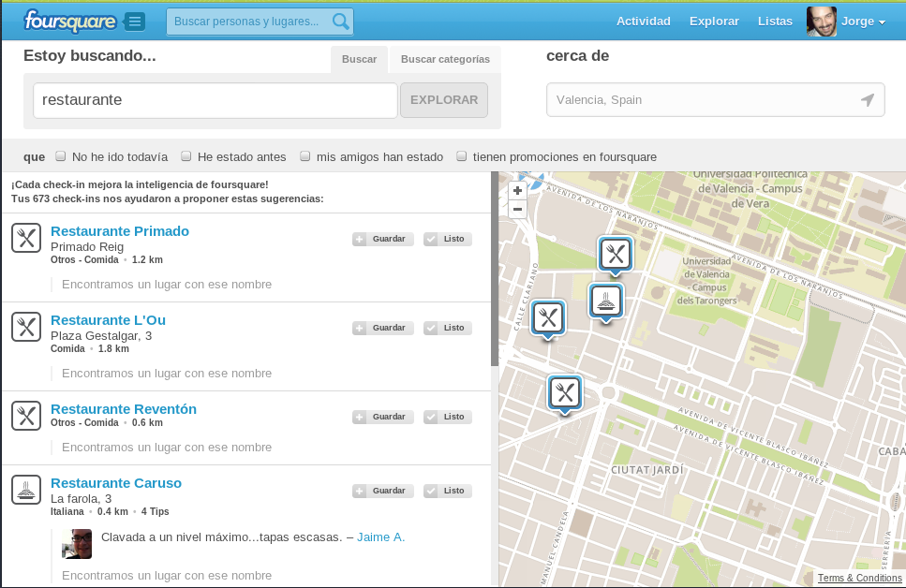The width and height of the screenshot is (906, 588).
Task: Enable 'tienen promociones en foursquare' filter
Action: point(461,156)
